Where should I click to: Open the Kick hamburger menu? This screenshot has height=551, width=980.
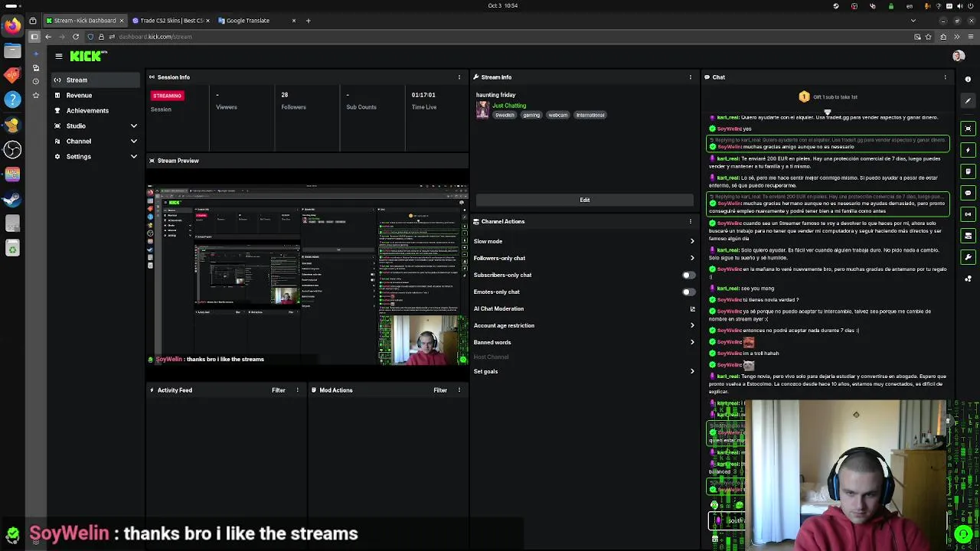[58, 56]
